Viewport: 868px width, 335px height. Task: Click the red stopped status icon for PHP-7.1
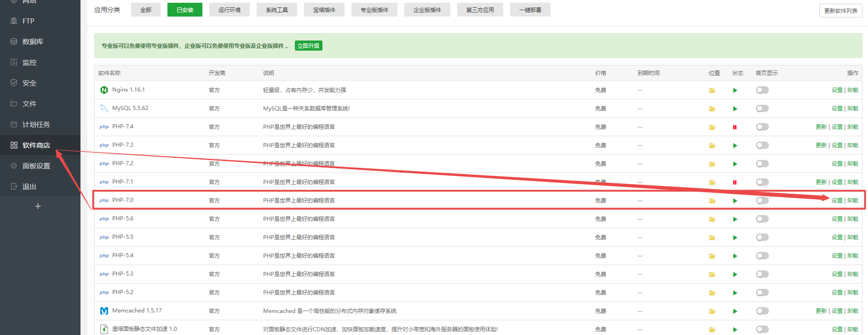pos(735,182)
